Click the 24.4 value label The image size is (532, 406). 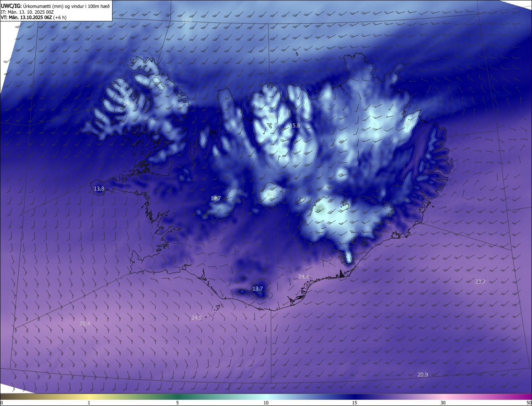coord(303,276)
